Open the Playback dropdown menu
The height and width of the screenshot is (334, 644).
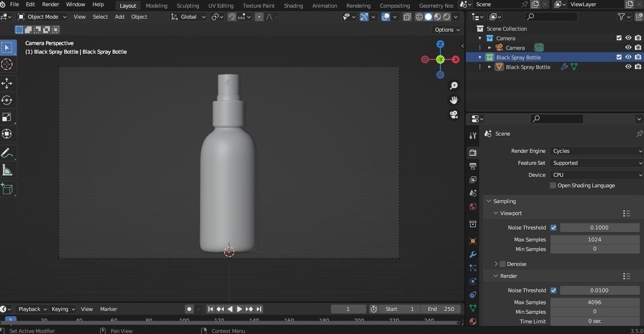[x=32, y=309]
